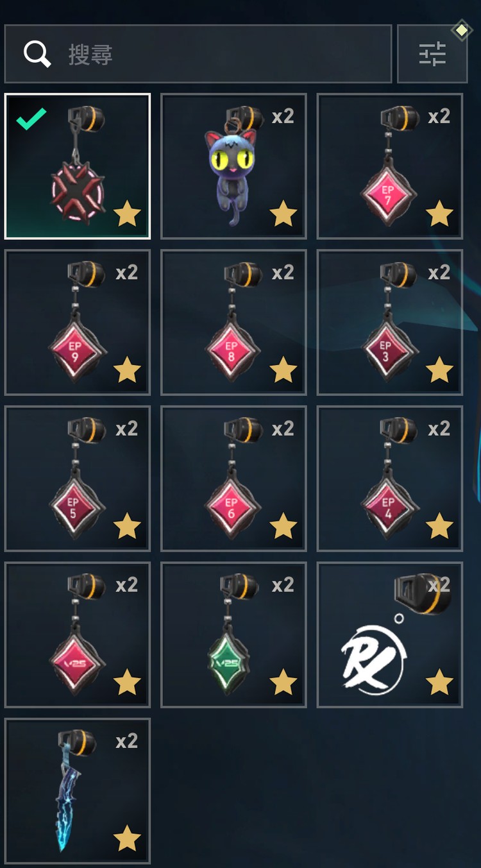Select the EP 5 diamond buddy
The width and height of the screenshot is (481, 868).
point(78,479)
